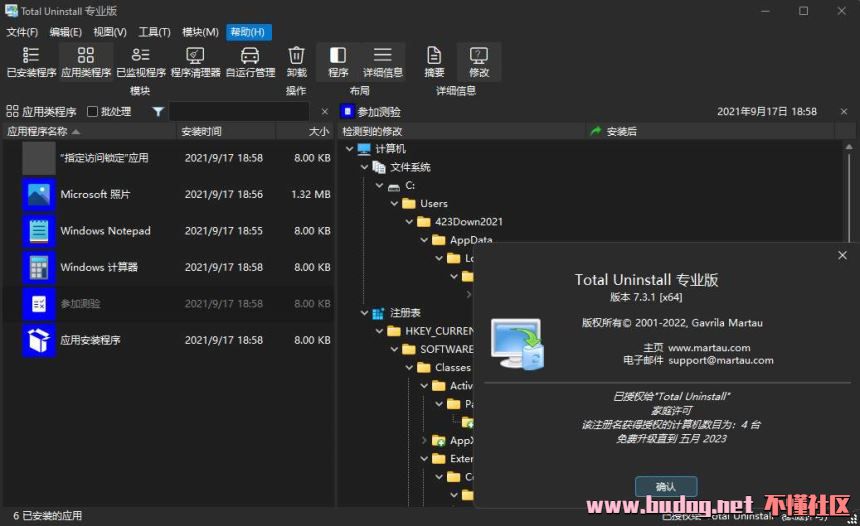Collapse the 文件系统 tree node
This screenshot has width=860, height=526.
364,167
